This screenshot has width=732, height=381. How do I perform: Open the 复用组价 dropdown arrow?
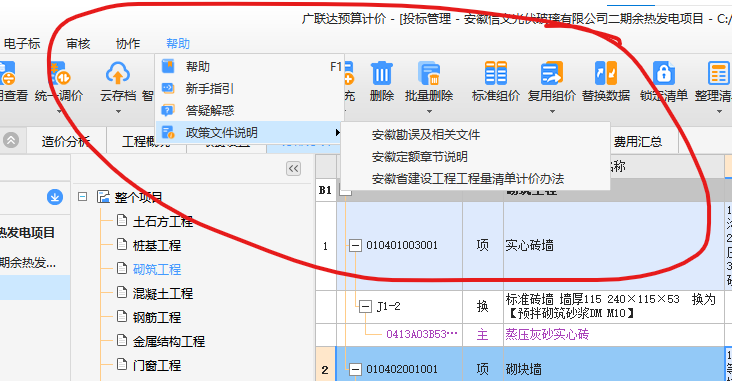pyautogui.click(x=552, y=112)
